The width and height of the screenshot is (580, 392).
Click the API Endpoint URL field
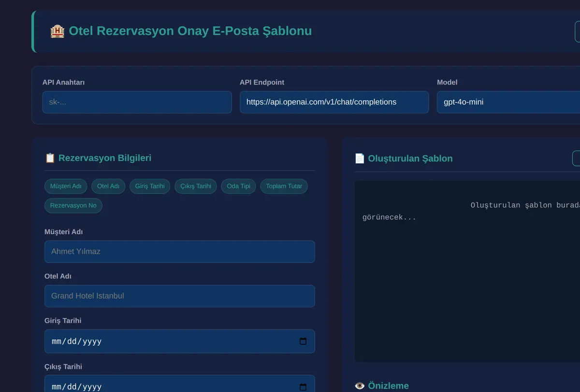click(x=334, y=102)
